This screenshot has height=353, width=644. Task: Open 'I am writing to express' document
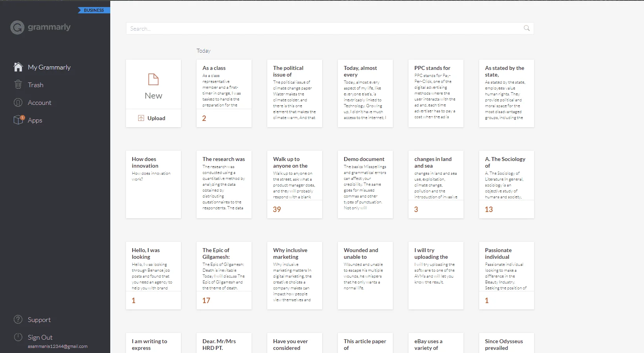pos(153,343)
